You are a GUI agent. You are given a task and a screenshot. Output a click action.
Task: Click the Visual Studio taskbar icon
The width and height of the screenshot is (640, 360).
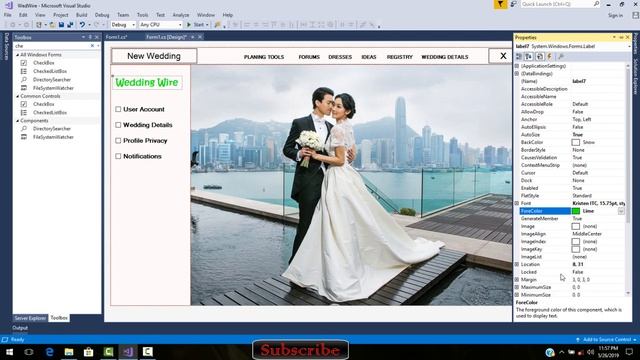[128, 352]
